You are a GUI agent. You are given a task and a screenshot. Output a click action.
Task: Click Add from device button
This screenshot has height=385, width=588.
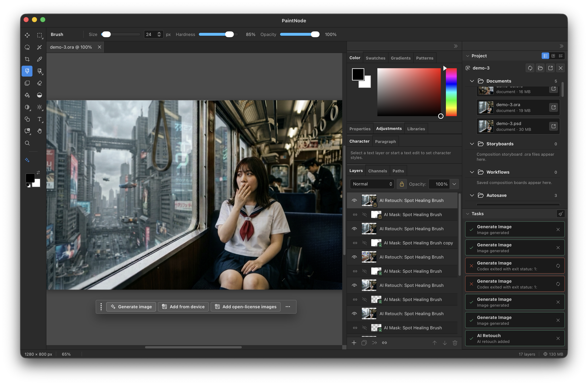[x=183, y=307]
